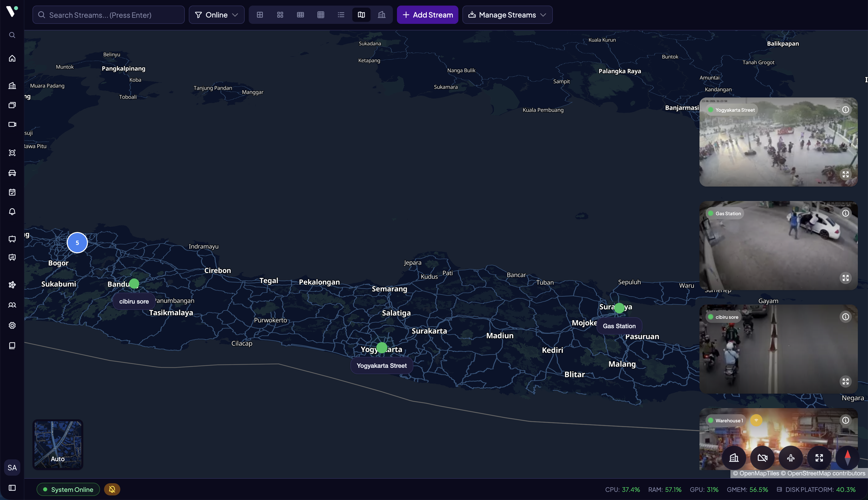Toggle the sidebar collapse panel button

tap(12, 488)
